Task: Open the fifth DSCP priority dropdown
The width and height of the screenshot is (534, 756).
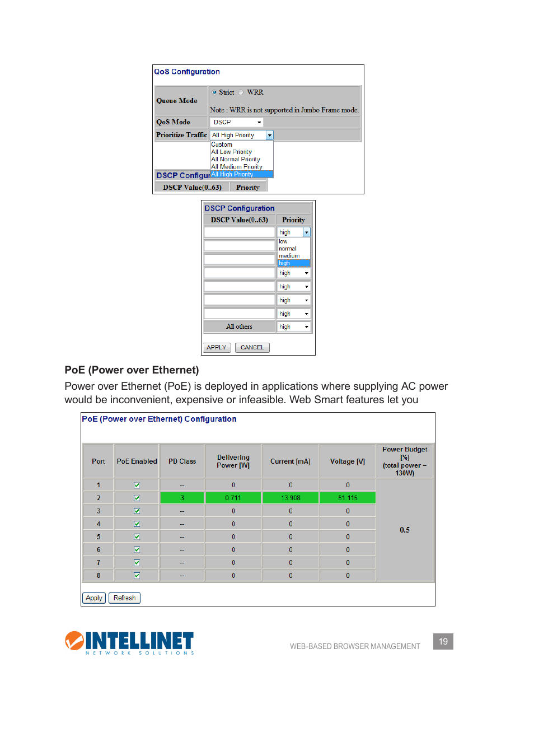Action: (294, 287)
